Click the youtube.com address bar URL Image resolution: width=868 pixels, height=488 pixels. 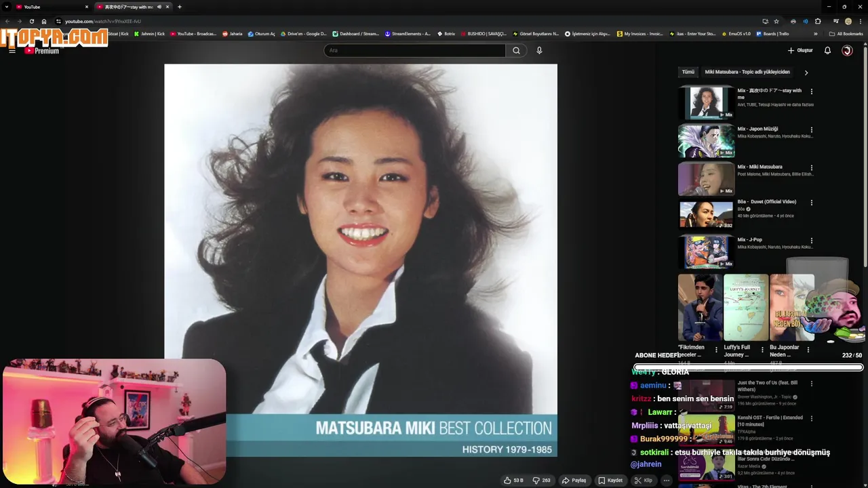(x=103, y=21)
